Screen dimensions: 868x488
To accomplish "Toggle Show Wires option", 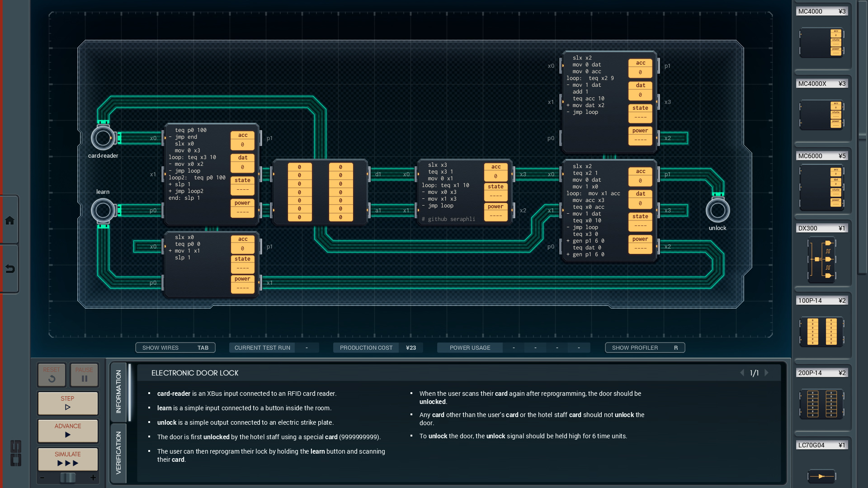I will 175,347.
